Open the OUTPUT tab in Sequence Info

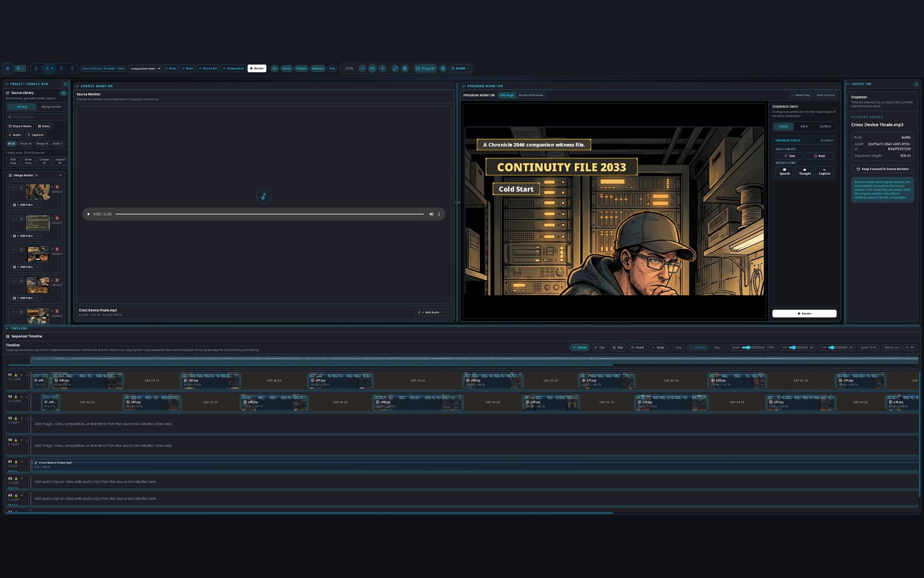tap(825, 126)
